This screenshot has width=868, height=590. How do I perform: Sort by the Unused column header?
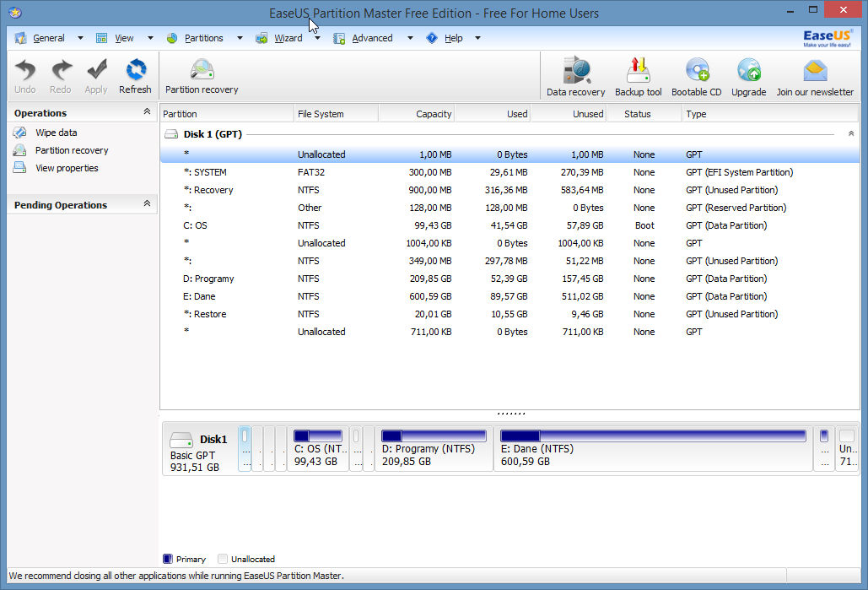point(569,114)
